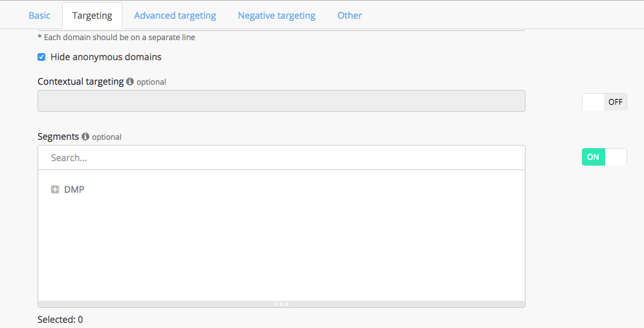Enable the Contextual targeting OFF switch
This screenshot has width=644, height=328.
click(x=604, y=102)
